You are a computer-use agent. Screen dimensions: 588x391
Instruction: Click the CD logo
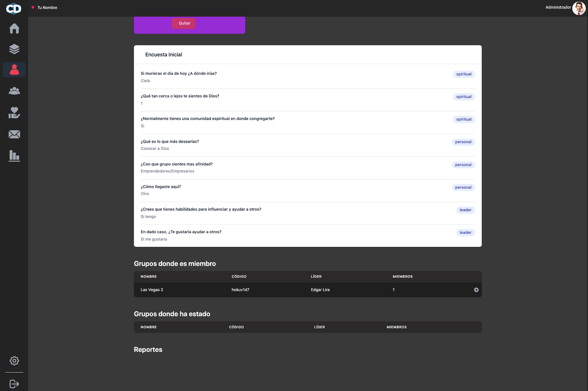(x=14, y=8)
